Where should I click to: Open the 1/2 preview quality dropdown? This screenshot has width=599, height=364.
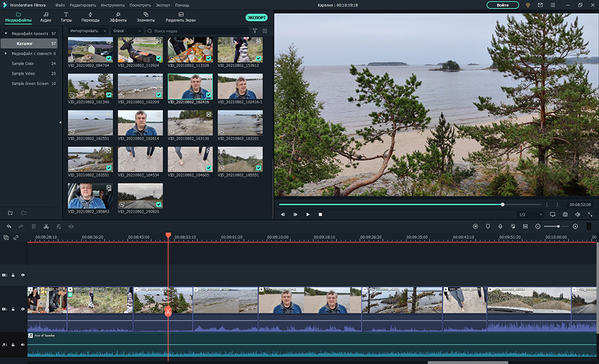pos(530,215)
